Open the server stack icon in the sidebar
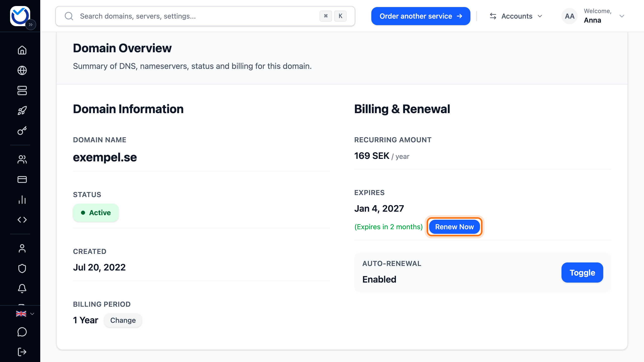The height and width of the screenshot is (362, 644). pyautogui.click(x=22, y=90)
